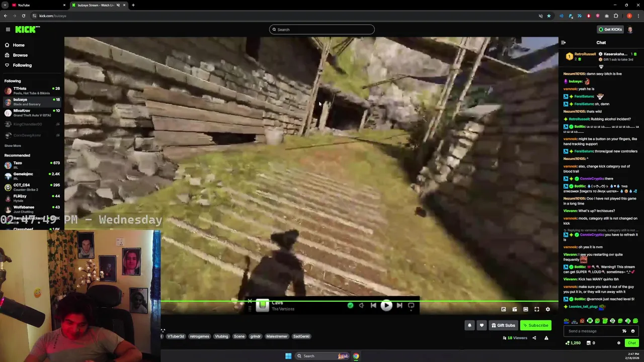Image resolution: width=644 pixels, height=362 pixels.
Task: Click the green Subscribe button
Action: pos(535,325)
